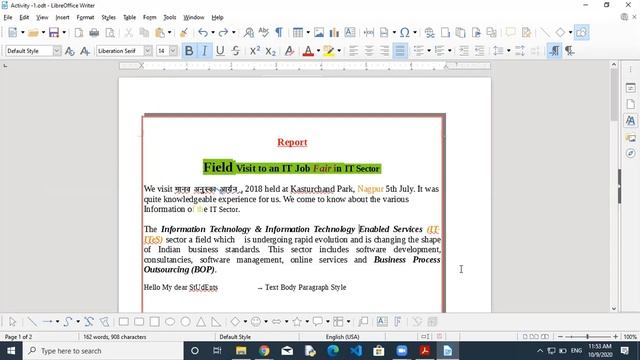Click the Windows Start button
Viewport: 640px width, 360px height.
pyautogui.click(x=11, y=351)
